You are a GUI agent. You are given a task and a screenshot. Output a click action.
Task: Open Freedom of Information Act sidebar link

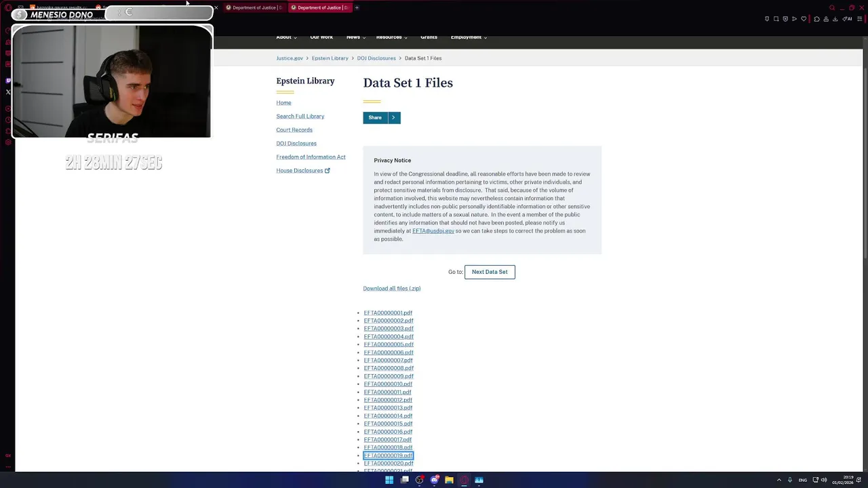coord(311,157)
